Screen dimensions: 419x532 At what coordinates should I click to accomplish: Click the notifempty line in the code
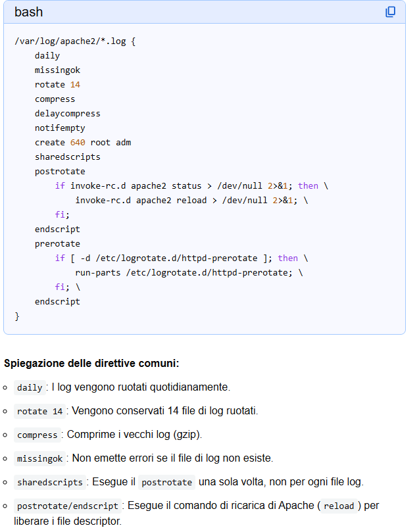(x=60, y=128)
